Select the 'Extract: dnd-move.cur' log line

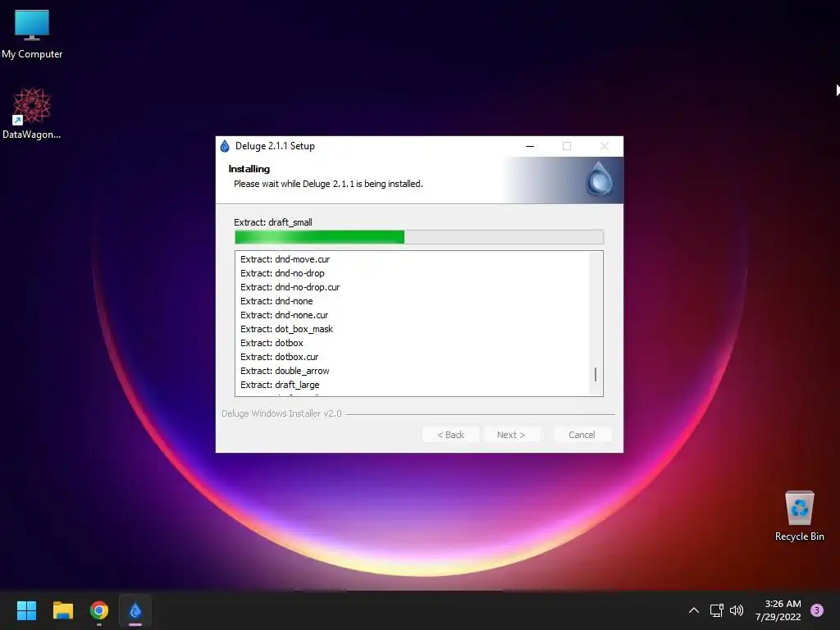(285, 259)
